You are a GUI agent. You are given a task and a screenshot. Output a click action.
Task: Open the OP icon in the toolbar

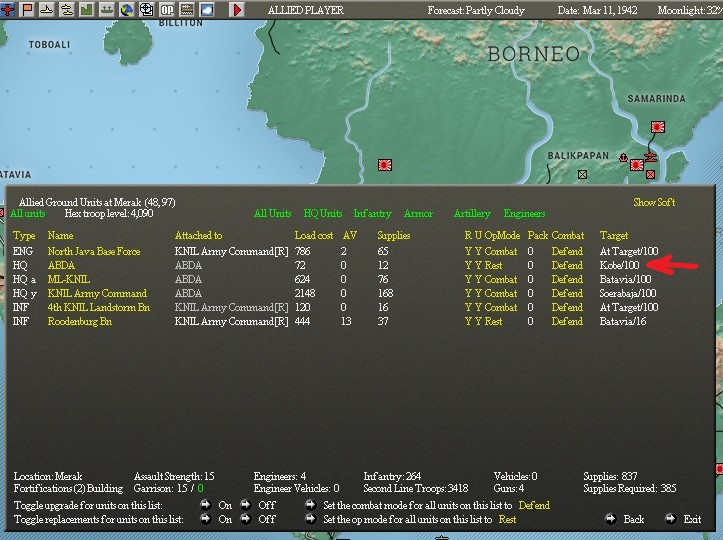click(166, 9)
